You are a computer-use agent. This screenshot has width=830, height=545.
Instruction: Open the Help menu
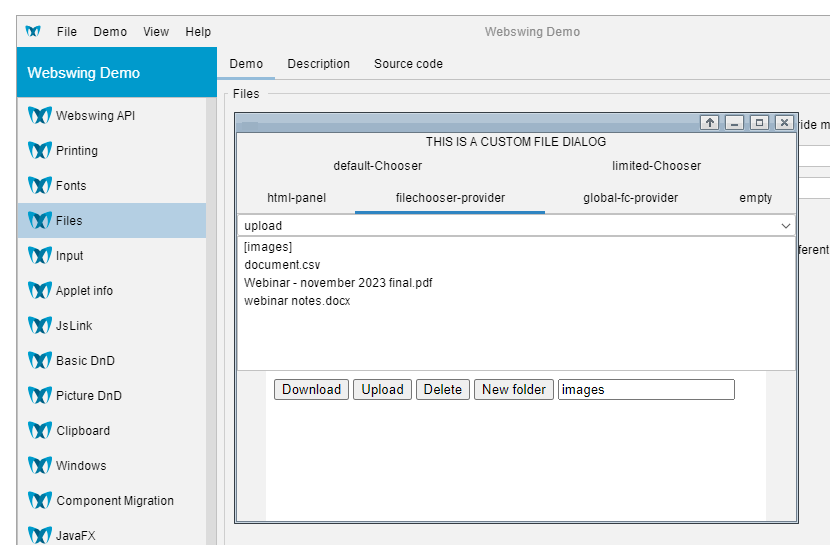pos(198,32)
